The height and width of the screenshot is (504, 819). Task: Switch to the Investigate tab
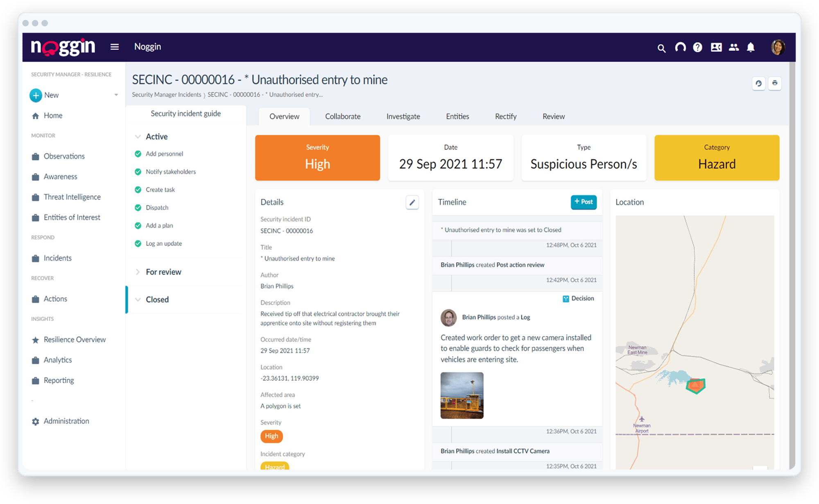(403, 116)
